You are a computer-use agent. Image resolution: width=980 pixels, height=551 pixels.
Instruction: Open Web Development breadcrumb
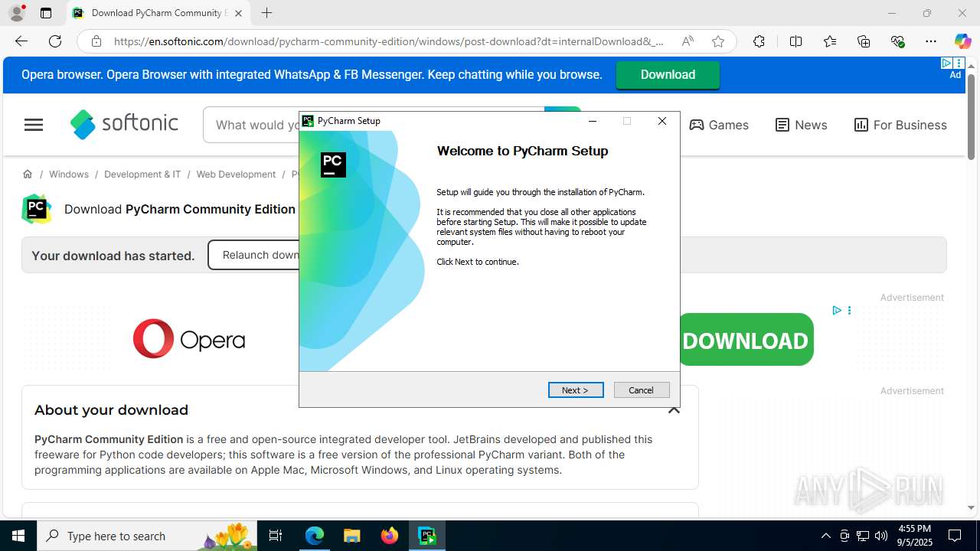point(236,174)
